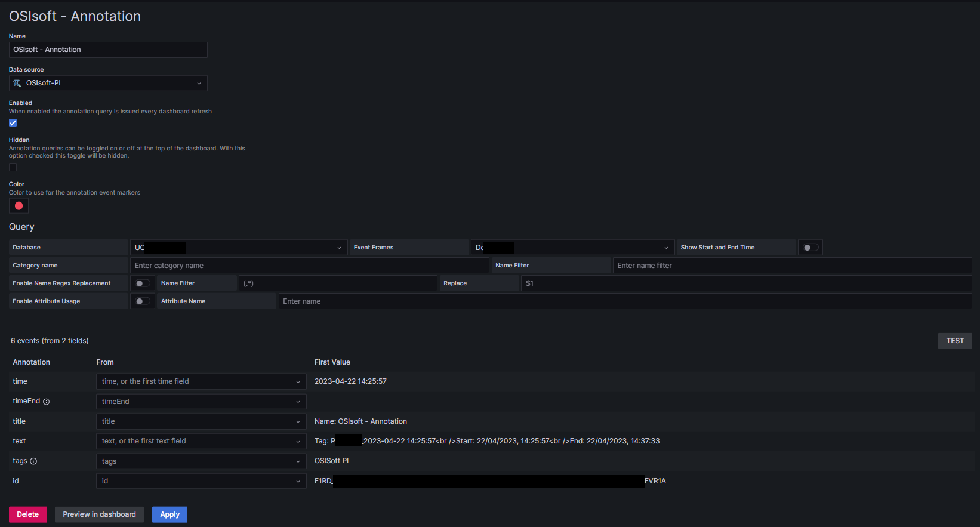This screenshot has width=980, height=527.
Task: Open the text field mapping dropdown
Action: 201,441
